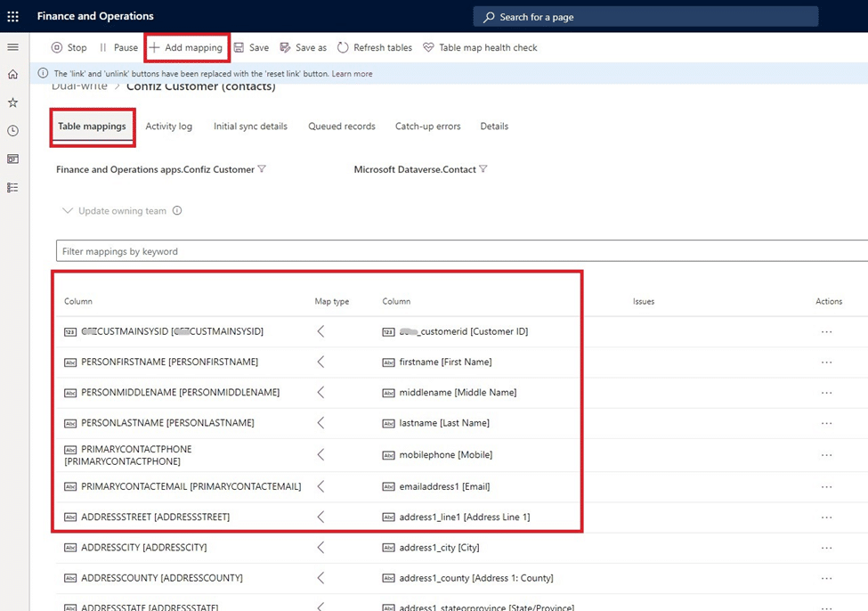Switch to the Catch-up errors tab
This screenshot has height=611, width=868.
[x=428, y=126]
